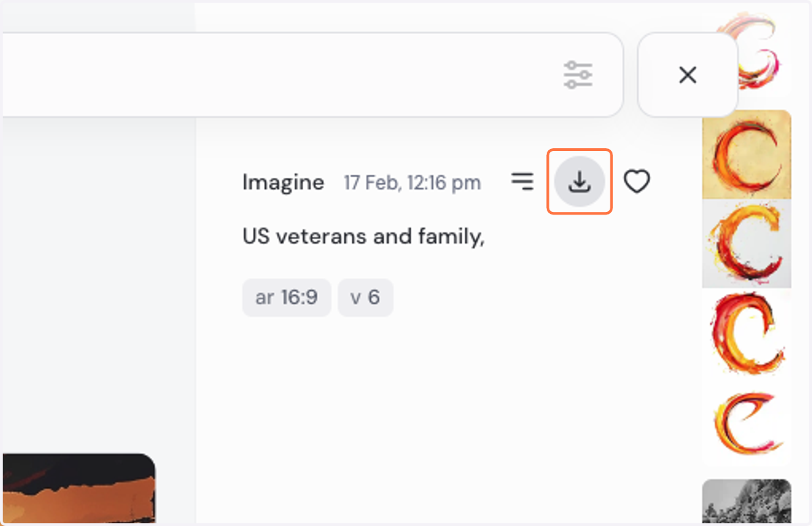The height and width of the screenshot is (526, 812).
Task: Open the three-line options menu icon
Action: 522,181
